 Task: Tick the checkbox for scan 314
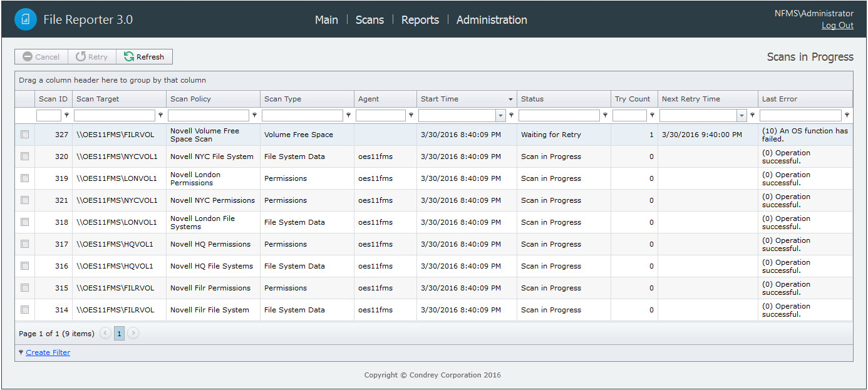25,310
